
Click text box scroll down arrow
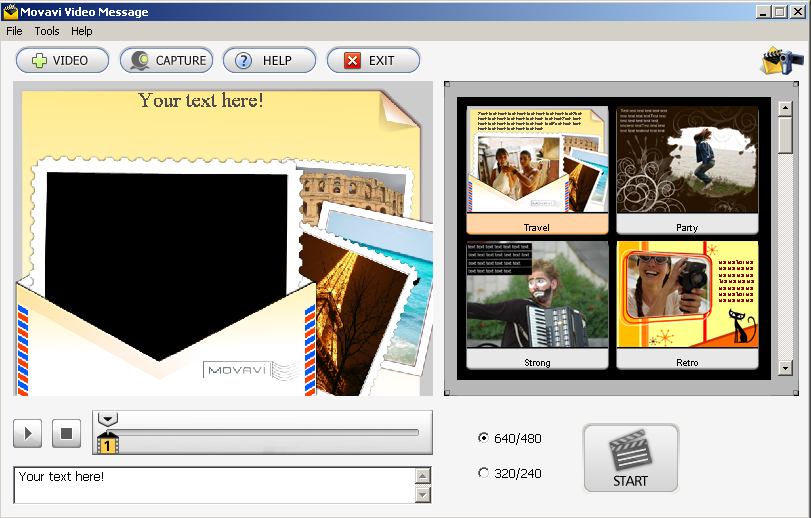pos(423,495)
